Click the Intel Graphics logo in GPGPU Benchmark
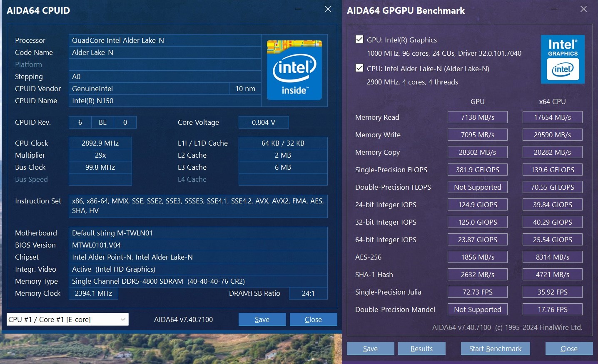 coord(563,59)
